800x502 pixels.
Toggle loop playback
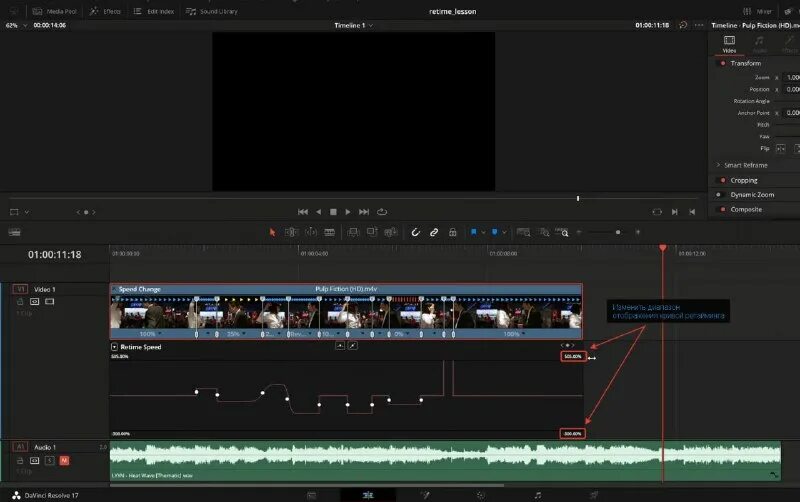[x=382, y=212]
